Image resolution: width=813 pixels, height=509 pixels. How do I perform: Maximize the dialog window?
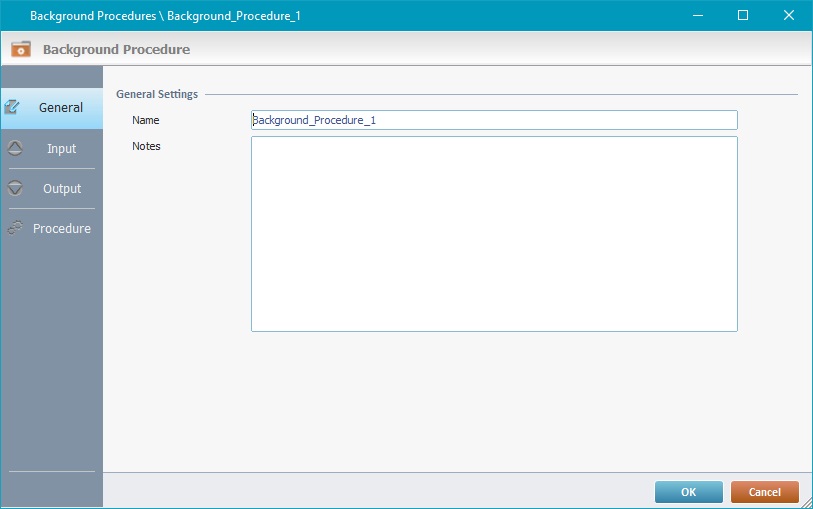pyautogui.click(x=743, y=15)
